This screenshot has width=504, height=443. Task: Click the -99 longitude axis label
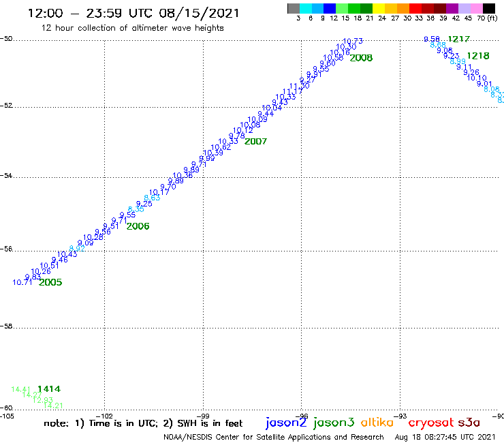point(203,416)
